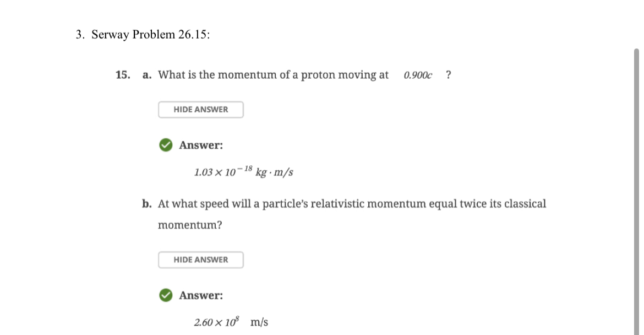This screenshot has height=335, width=644.
Task: Click the bold "a." part label
Action: [x=147, y=75]
